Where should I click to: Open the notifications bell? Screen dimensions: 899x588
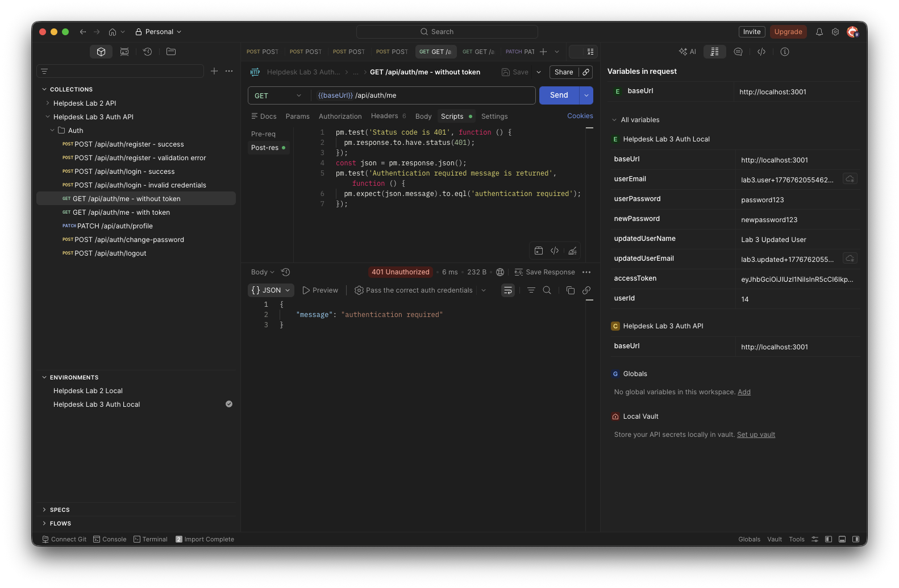click(819, 32)
